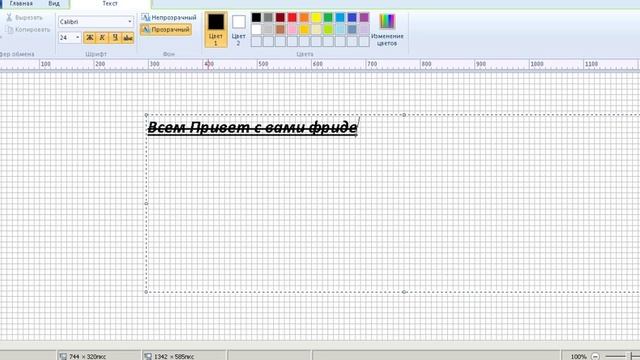
Task: Click the 744 × 320пкс selection size readout
Action: [x=87, y=356]
